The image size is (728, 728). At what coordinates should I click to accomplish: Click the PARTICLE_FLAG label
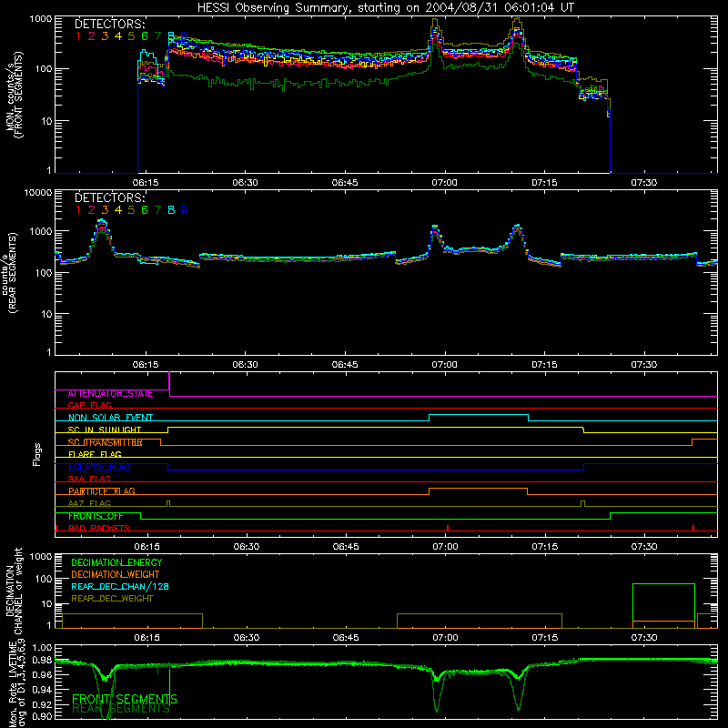(102, 491)
